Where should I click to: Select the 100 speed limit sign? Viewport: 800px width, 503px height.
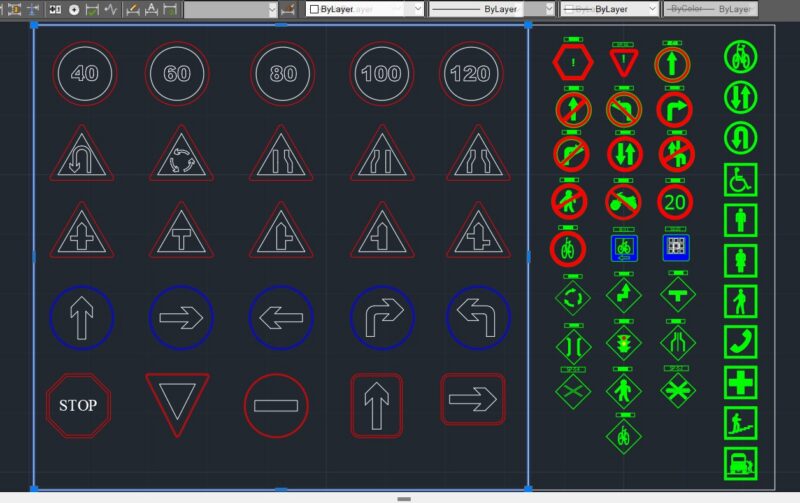382,73
